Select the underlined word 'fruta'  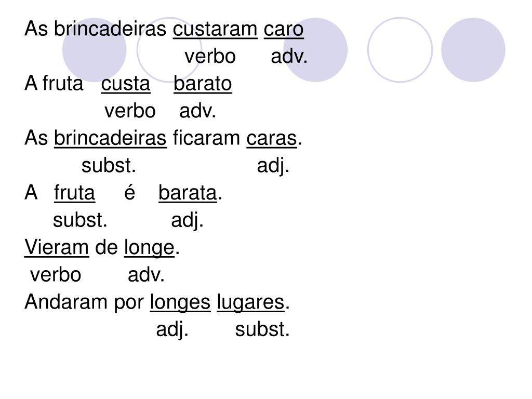(x=74, y=193)
